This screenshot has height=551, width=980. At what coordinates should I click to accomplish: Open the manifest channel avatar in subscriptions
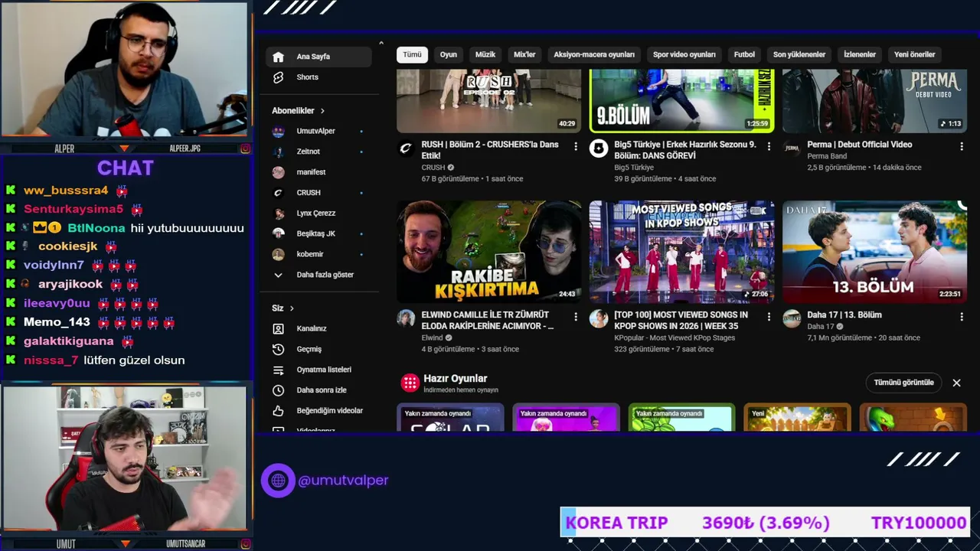279,172
